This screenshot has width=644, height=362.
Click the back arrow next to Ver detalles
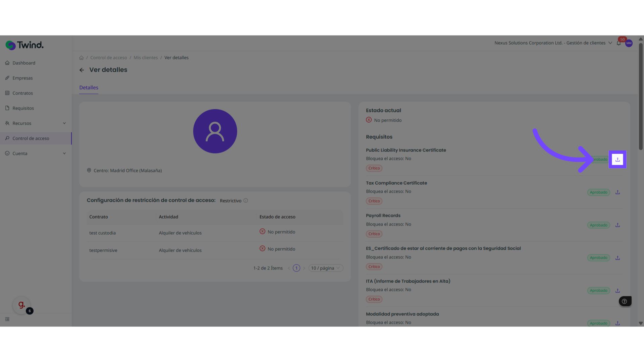tap(82, 70)
